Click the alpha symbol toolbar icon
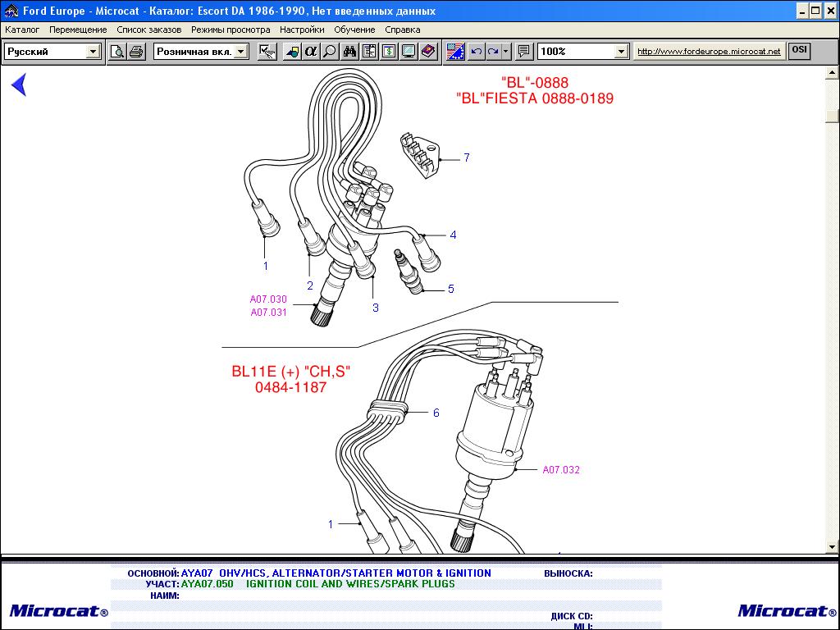 pyautogui.click(x=311, y=52)
